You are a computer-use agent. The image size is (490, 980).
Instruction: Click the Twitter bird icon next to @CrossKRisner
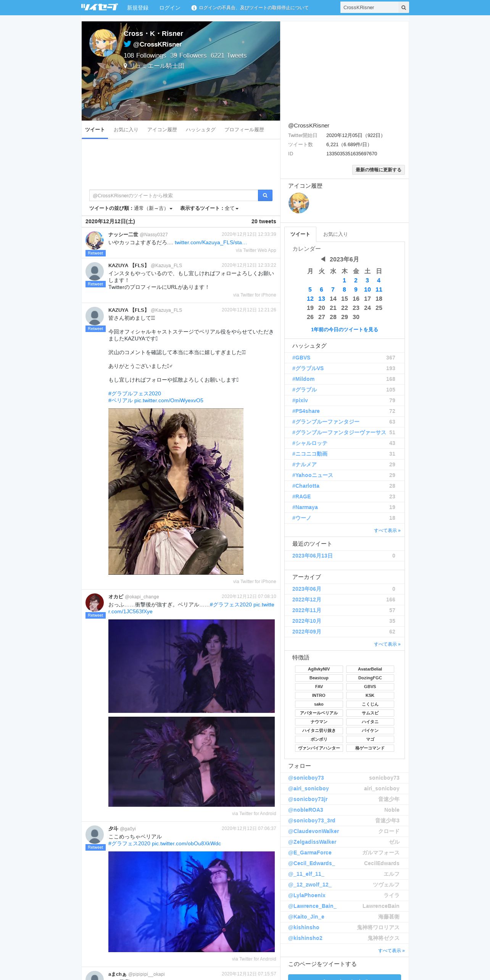127,44
